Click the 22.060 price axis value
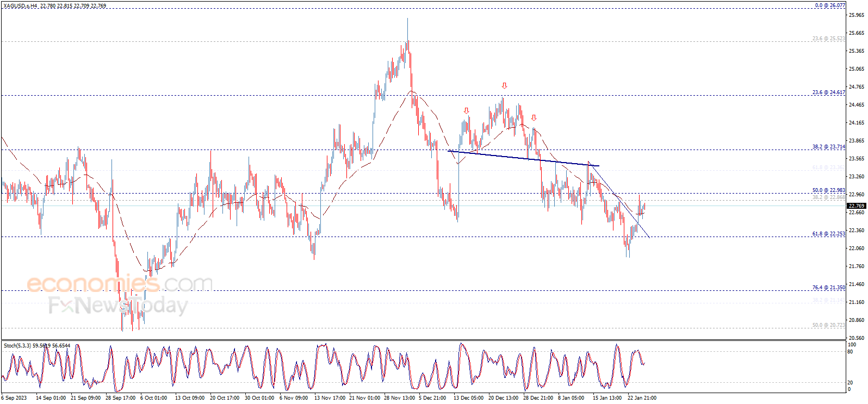 (x=856, y=248)
